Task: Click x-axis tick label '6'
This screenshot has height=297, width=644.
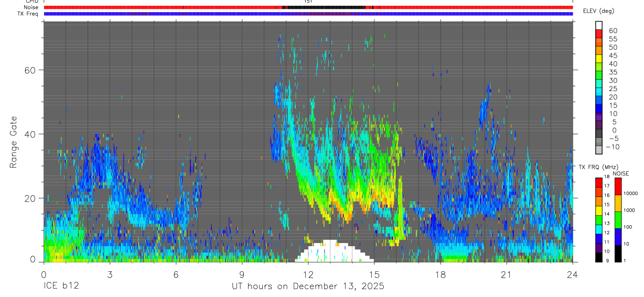Action: [x=176, y=274]
